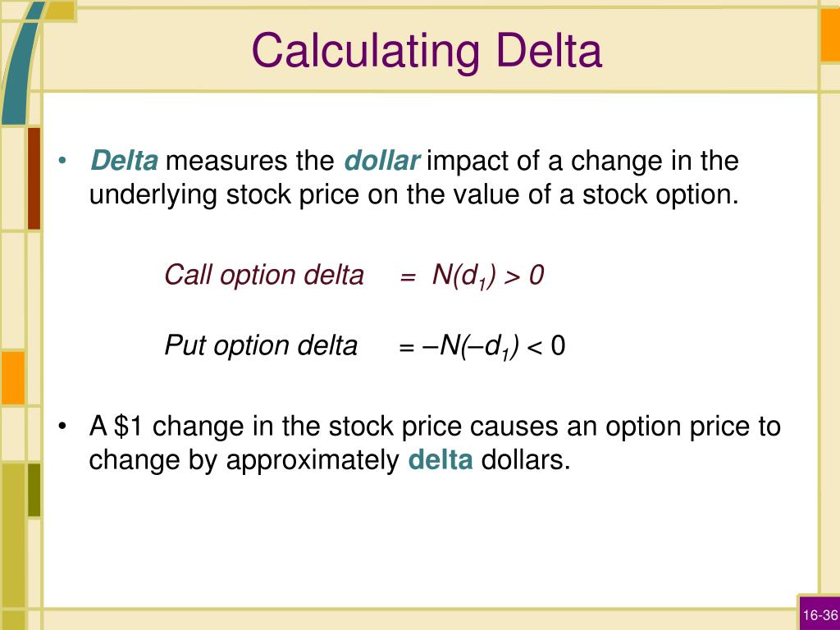Viewport: 840px width, 630px height.
Task: Click the first bullet point marker
Action: [x=63, y=161]
